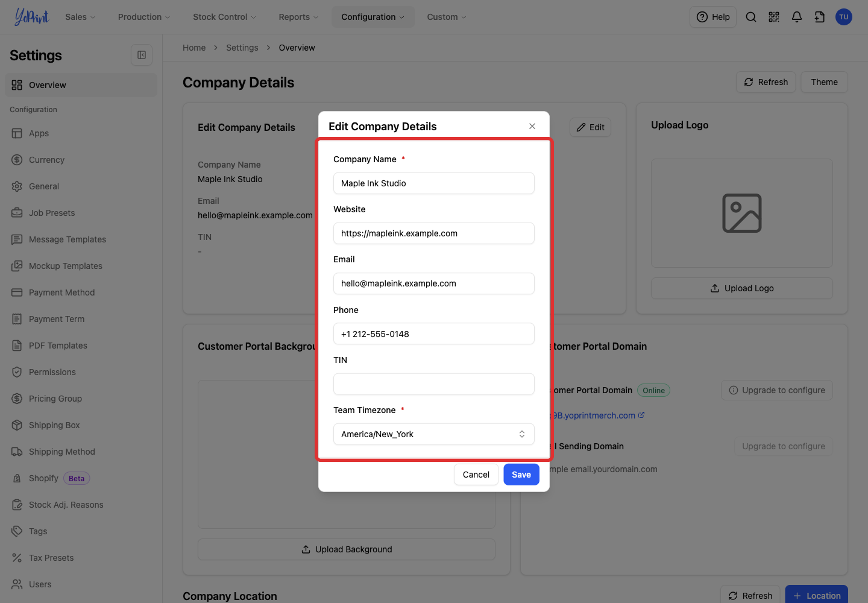Click the Upload Logo button

click(x=742, y=288)
